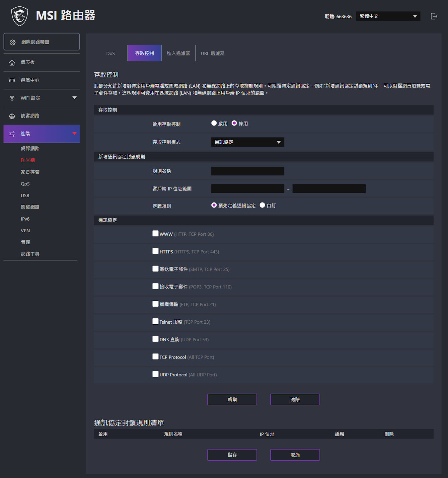Choose the 自訂 rule definition radio

point(262,205)
